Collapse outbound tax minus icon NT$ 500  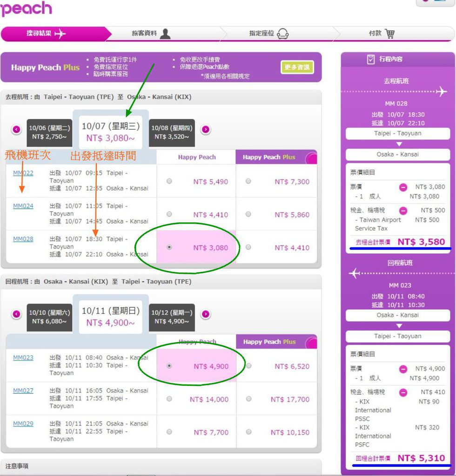(403, 211)
